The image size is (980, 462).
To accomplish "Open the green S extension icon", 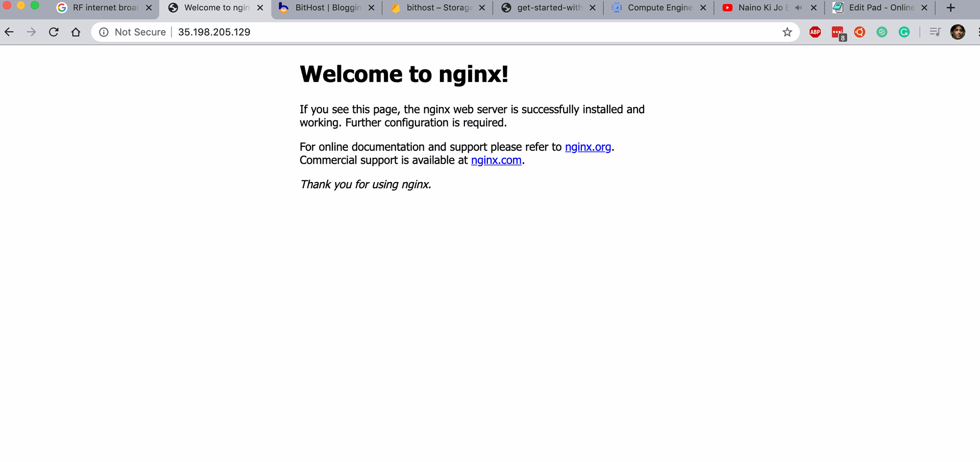I will (x=881, y=32).
